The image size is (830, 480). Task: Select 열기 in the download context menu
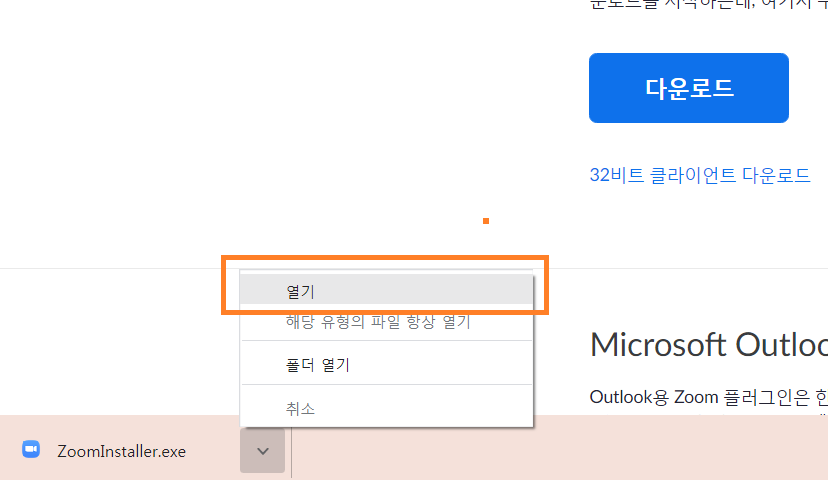[x=386, y=290]
